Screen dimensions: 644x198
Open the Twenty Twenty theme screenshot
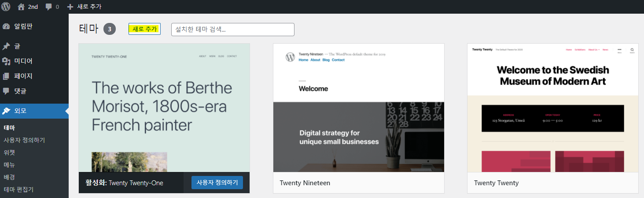(x=553, y=108)
